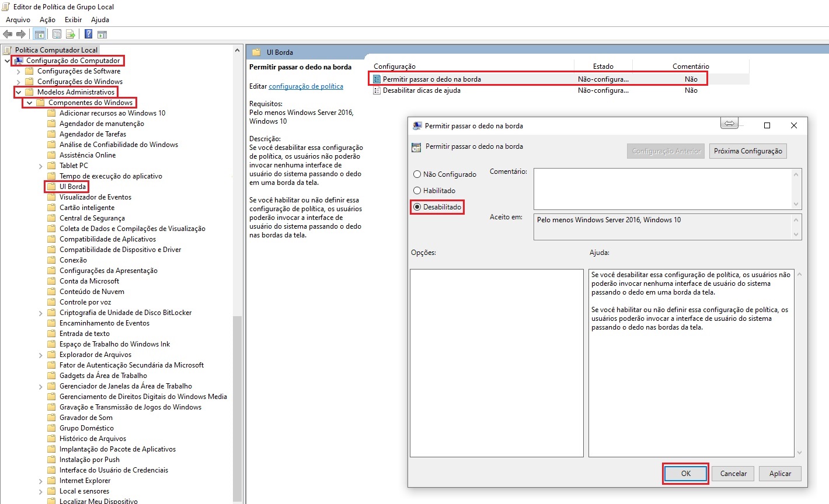Click the folder icon of Grupo Doméstico

51,428
